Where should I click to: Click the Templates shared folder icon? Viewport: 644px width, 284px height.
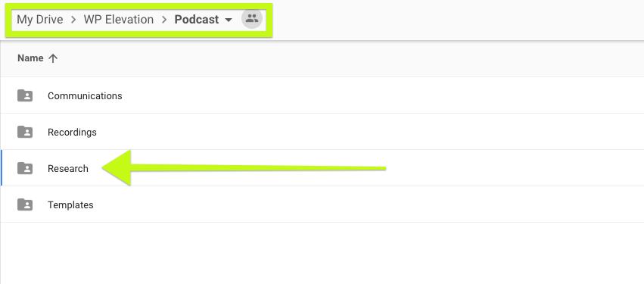[25, 204]
